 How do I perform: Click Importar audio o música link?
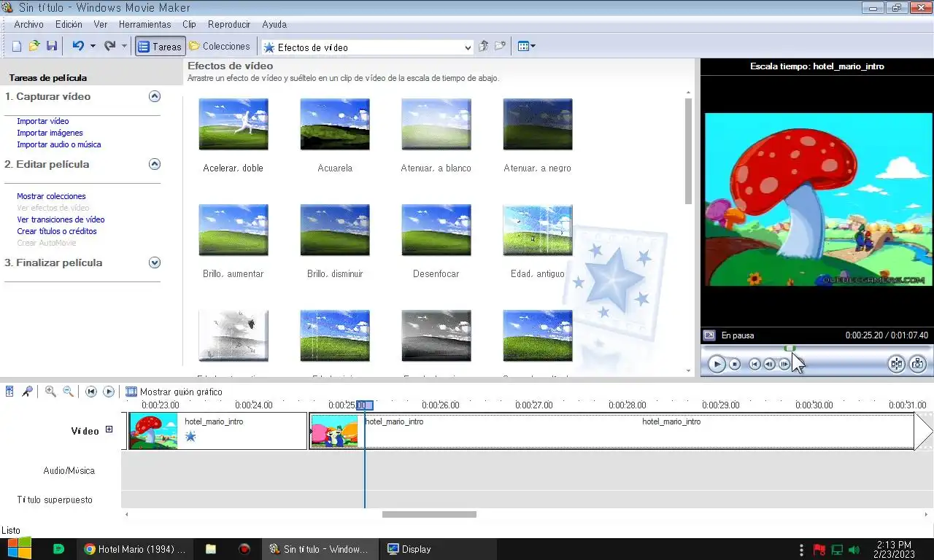pos(59,144)
